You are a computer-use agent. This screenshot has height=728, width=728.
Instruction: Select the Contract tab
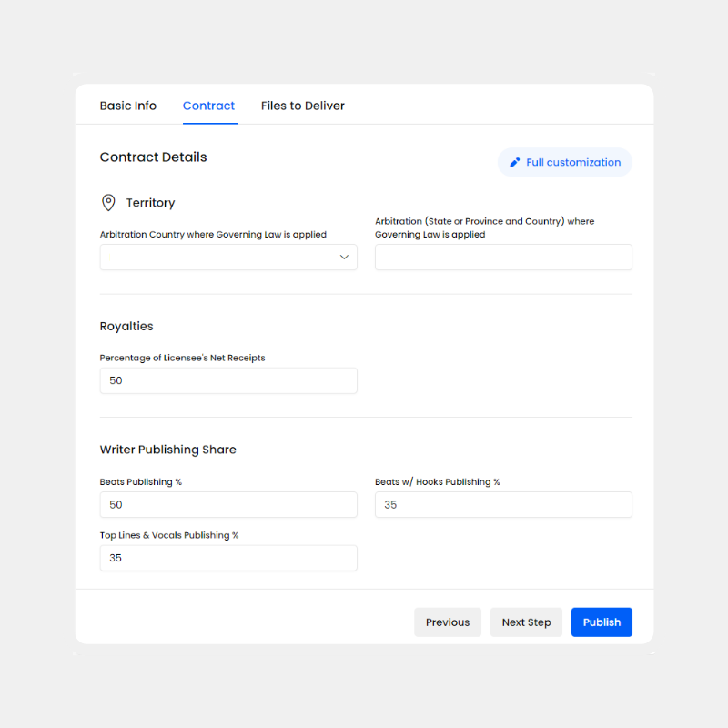coord(208,106)
